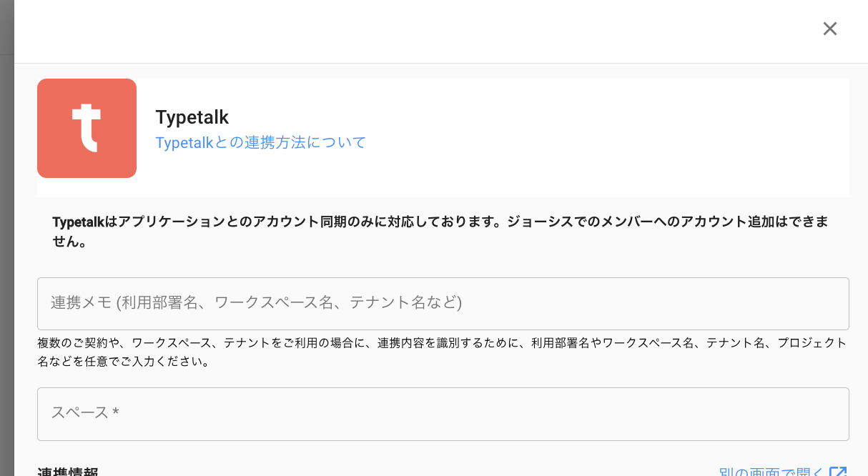This screenshot has width=868, height=476.
Task: Click the Typetalk heading title
Action: pyautogui.click(x=192, y=117)
